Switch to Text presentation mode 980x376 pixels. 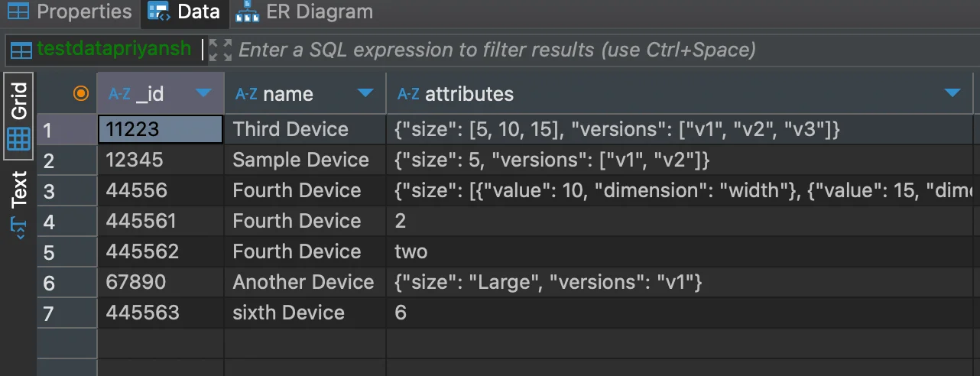18,190
